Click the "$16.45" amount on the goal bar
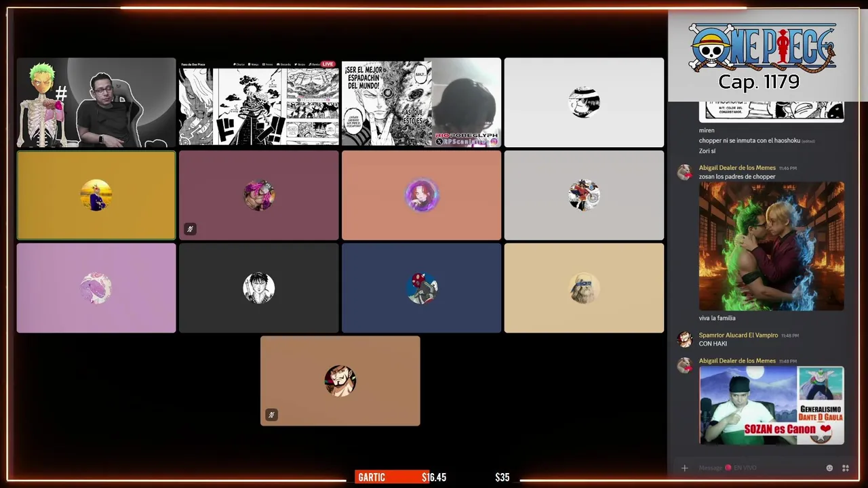This screenshot has width=868, height=488. coord(434,477)
